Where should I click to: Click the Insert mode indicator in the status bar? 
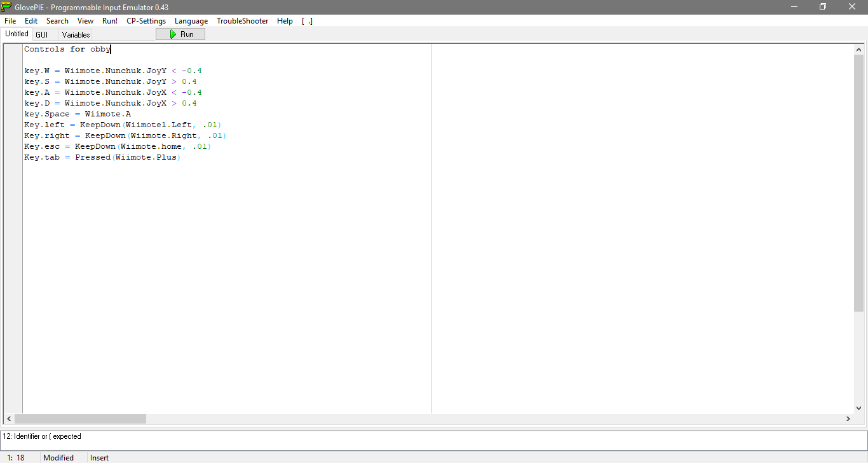pyautogui.click(x=99, y=457)
